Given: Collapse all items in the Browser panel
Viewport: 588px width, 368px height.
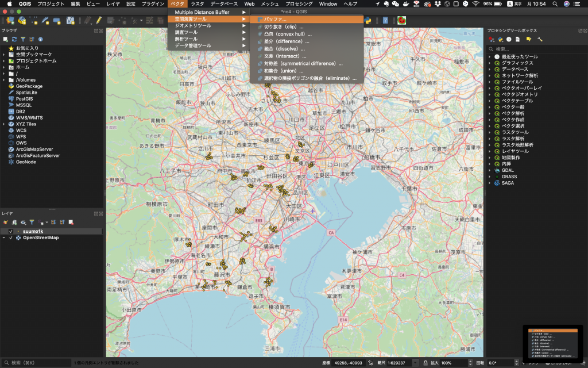Looking at the screenshot, I should tap(32, 39).
